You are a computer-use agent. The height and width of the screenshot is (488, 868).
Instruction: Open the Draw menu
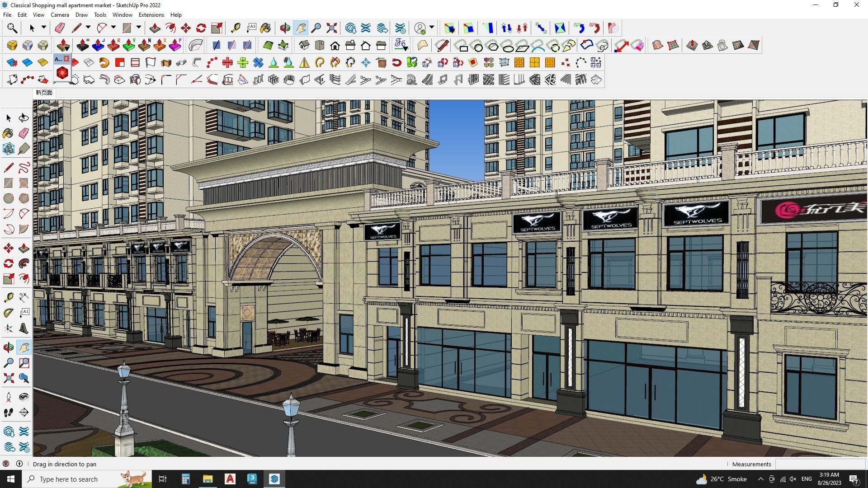(81, 14)
